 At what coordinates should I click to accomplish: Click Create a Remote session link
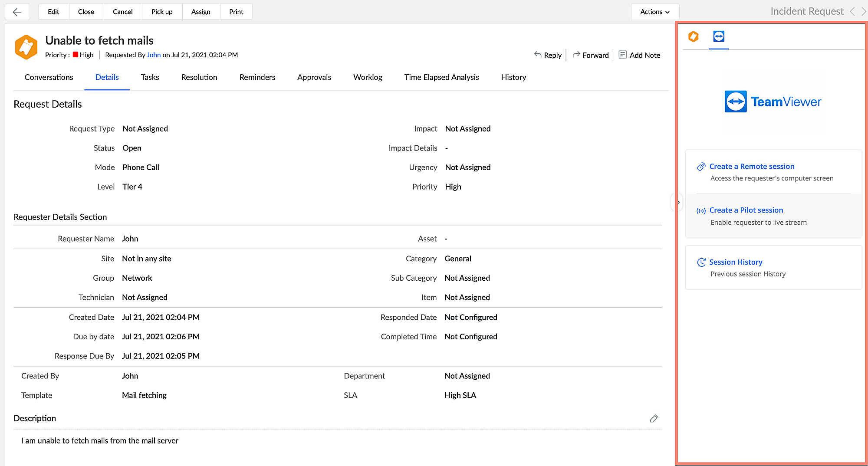pyautogui.click(x=752, y=167)
